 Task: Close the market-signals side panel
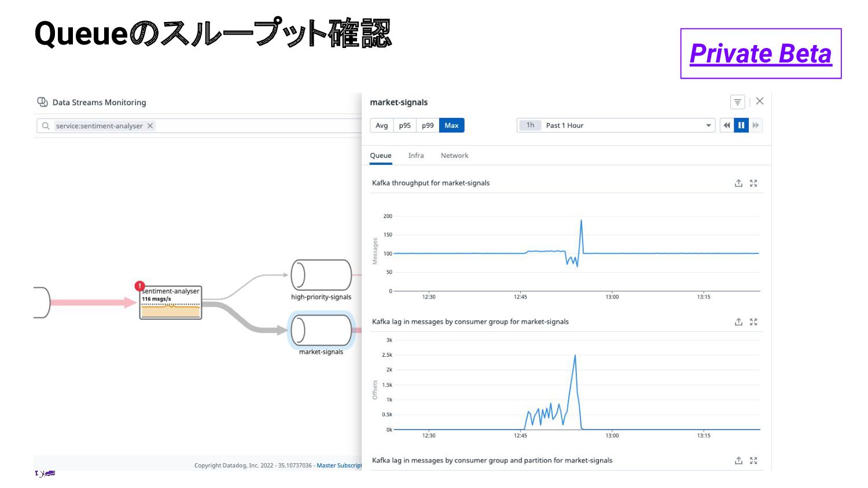pos(760,101)
